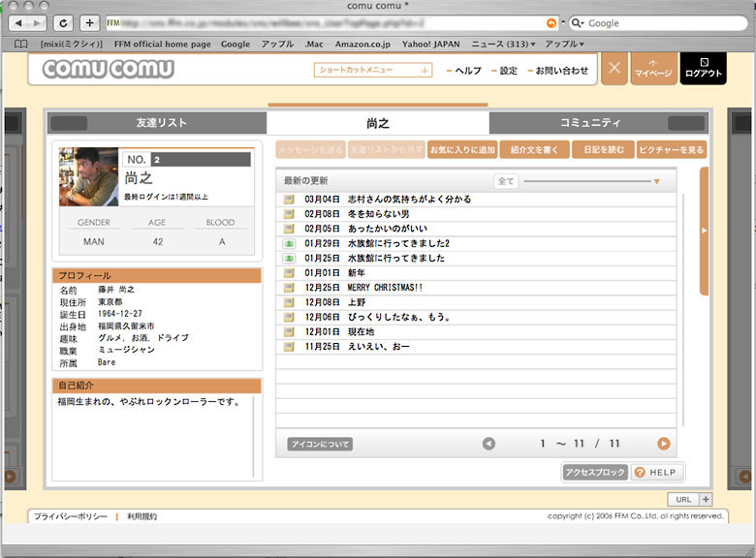Click the black ログアウト logout icon

coord(703,70)
